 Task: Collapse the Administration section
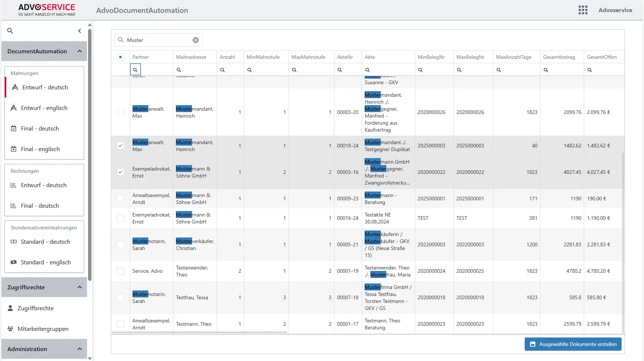(80, 349)
